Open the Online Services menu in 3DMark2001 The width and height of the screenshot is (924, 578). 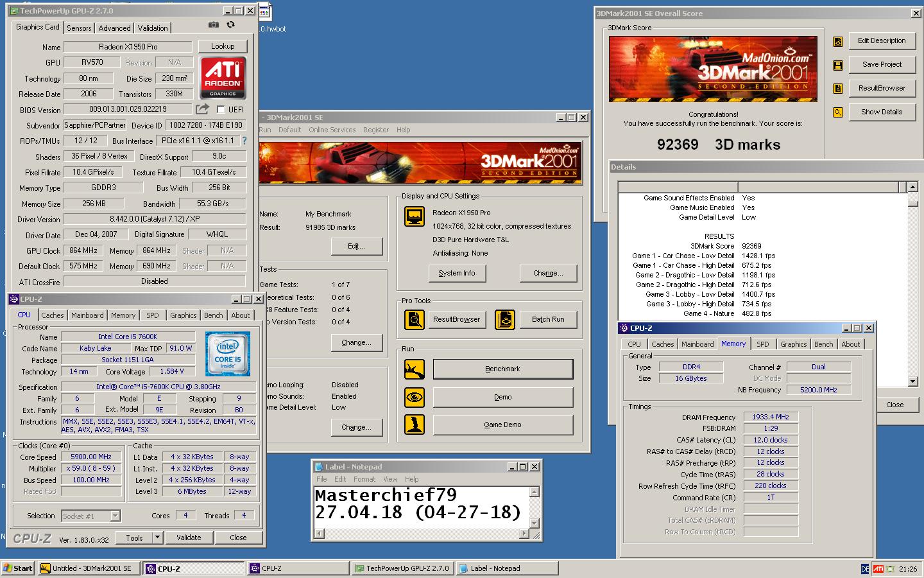pyautogui.click(x=332, y=130)
